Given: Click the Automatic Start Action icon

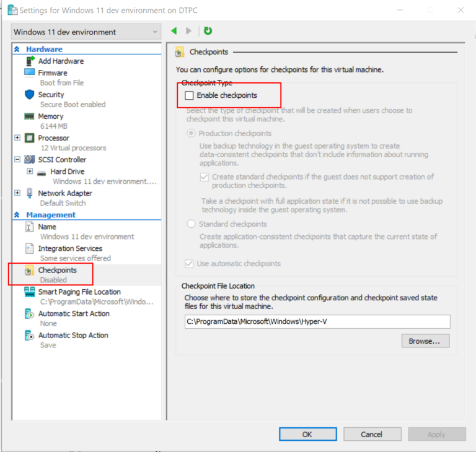Looking at the screenshot, I should [x=29, y=314].
